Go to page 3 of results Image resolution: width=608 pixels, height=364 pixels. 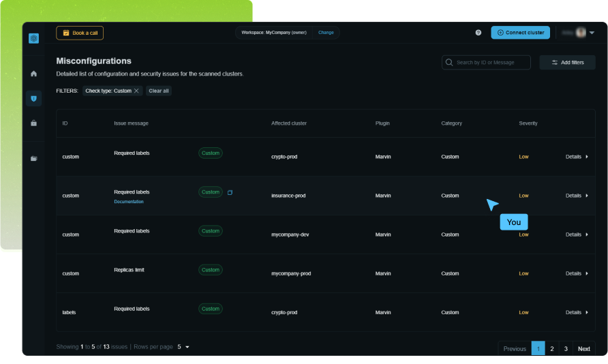[x=566, y=348]
